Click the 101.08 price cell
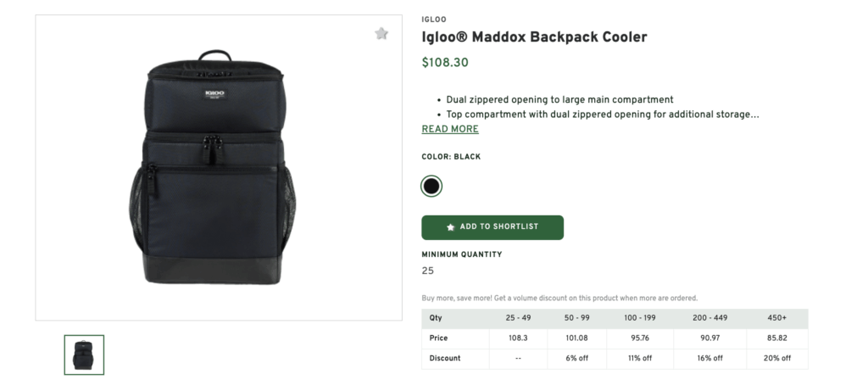This screenshot has width=868, height=380. tap(576, 338)
